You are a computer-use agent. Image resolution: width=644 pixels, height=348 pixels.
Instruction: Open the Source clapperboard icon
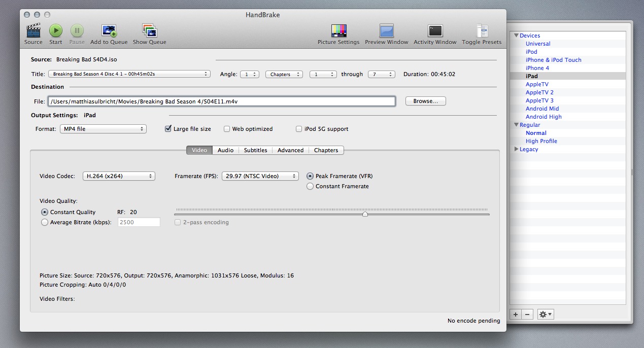click(33, 31)
